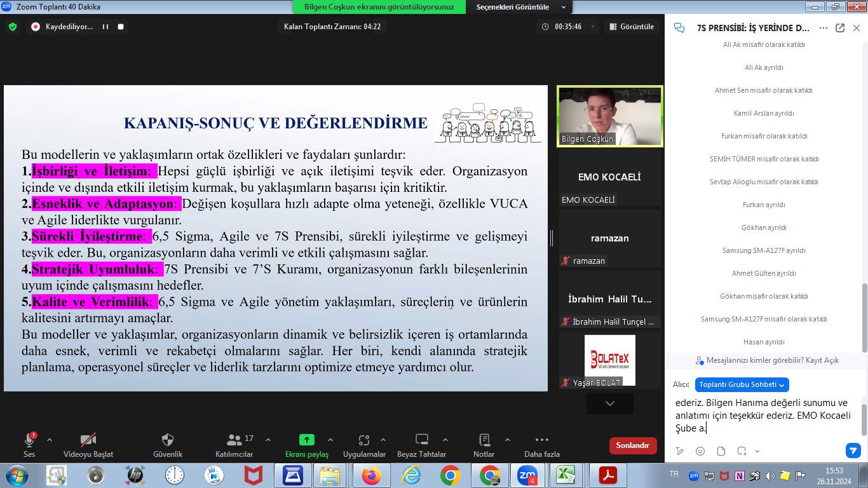868x488 pixels.
Task: Open Uygulamalar apps
Action: click(364, 445)
